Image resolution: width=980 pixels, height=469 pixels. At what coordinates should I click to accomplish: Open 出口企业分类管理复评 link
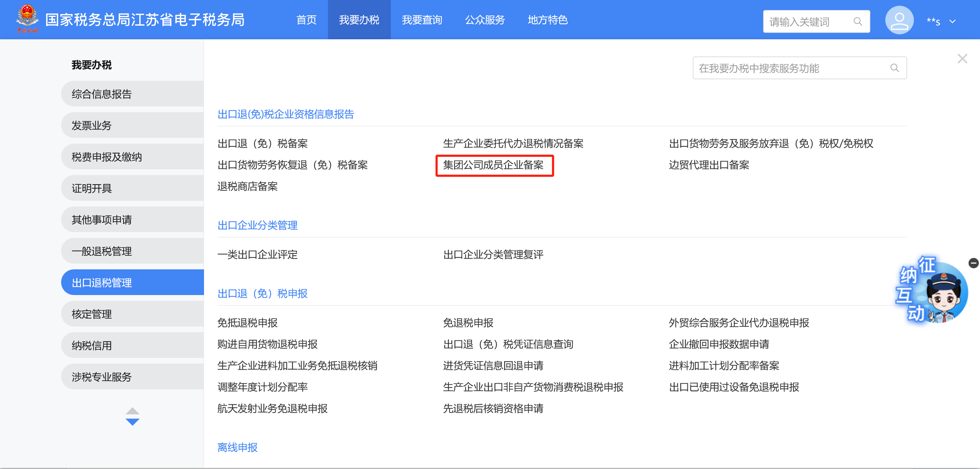point(493,254)
